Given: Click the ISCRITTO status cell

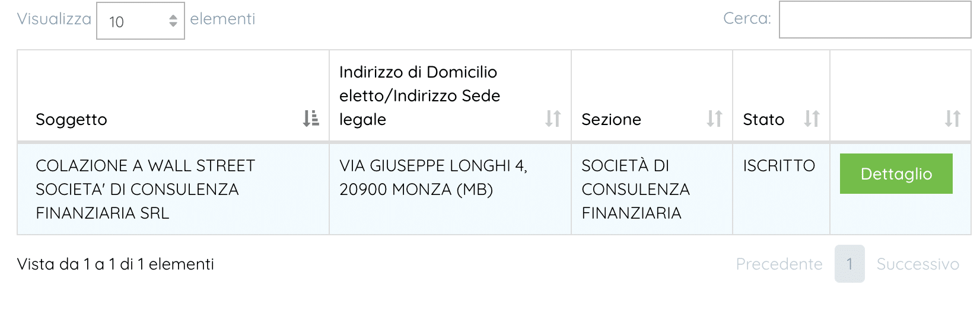Looking at the screenshot, I should (x=779, y=166).
